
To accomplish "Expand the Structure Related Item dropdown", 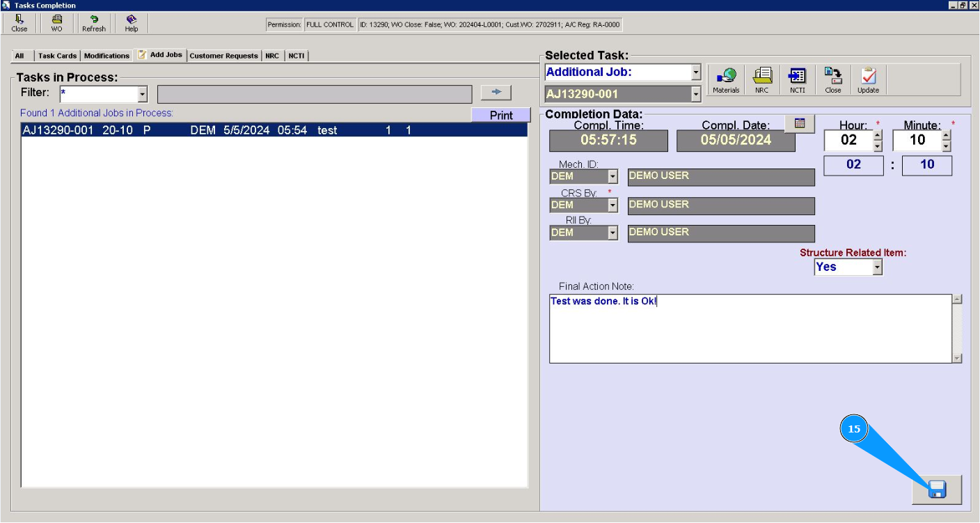I will point(877,267).
